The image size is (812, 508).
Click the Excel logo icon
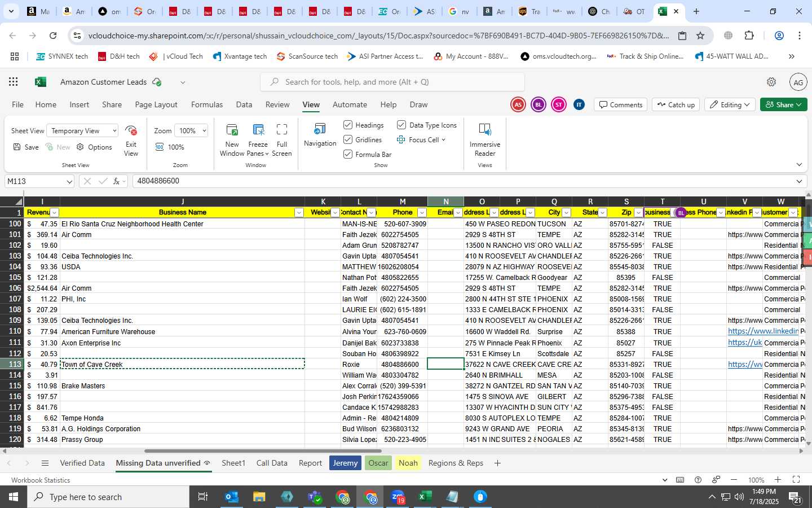(41, 82)
